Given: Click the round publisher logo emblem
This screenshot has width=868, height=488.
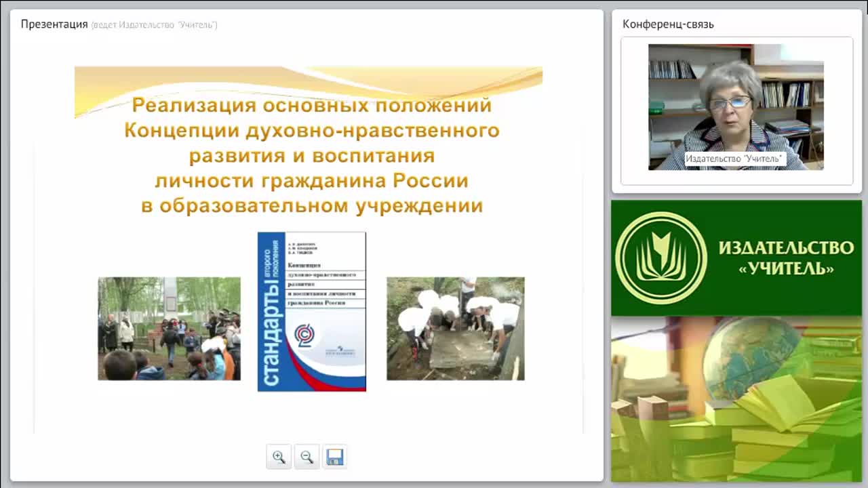Looking at the screenshot, I should [661, 258].
